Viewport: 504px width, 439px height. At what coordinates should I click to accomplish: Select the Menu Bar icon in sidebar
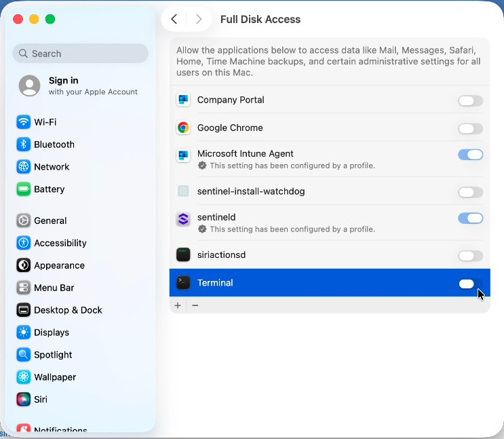tap(24, 288)
